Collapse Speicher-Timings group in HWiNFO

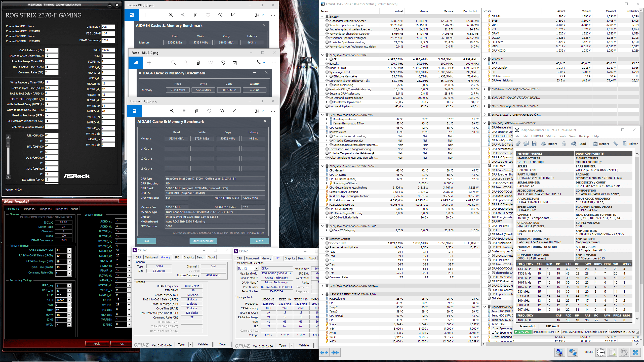pos(323,239)
